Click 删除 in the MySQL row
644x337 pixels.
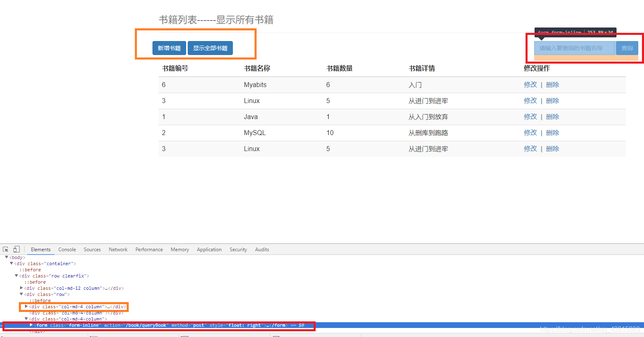coord(553,133)
